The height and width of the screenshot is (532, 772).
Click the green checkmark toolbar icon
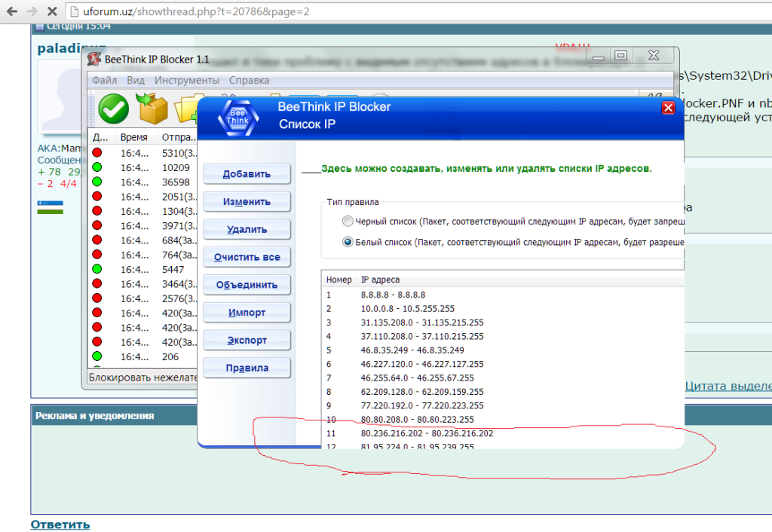(113, 110)
